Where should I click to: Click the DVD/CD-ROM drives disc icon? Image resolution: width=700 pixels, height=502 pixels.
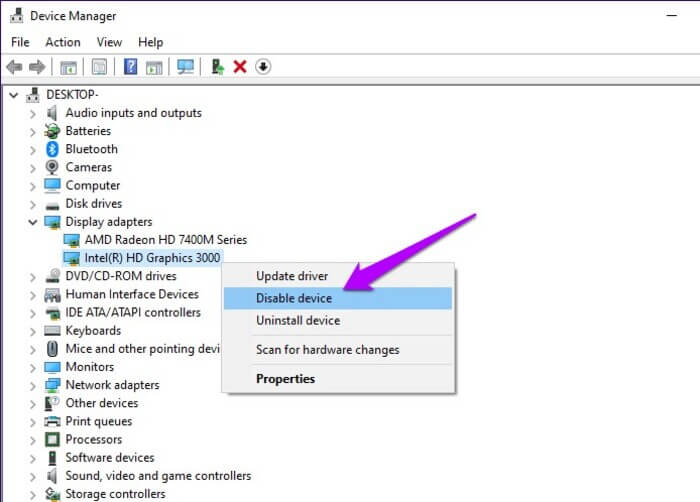click(x=53, y=276)
